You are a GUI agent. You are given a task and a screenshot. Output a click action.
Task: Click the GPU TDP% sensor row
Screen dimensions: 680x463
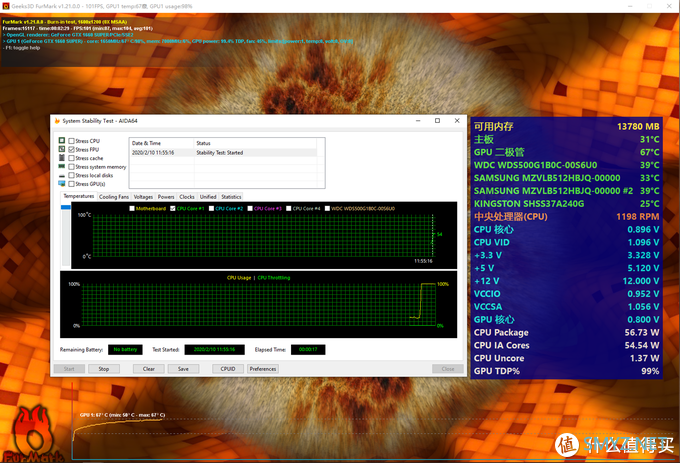566,371
